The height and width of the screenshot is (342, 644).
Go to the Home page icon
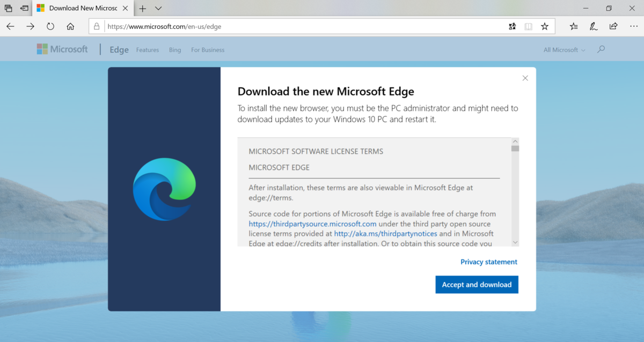[70, 26]
